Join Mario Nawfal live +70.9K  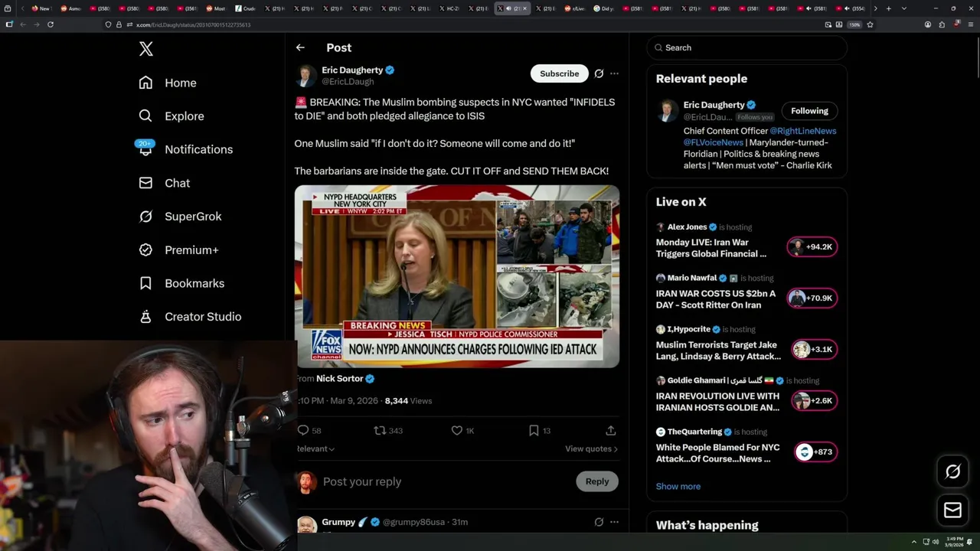812,298
